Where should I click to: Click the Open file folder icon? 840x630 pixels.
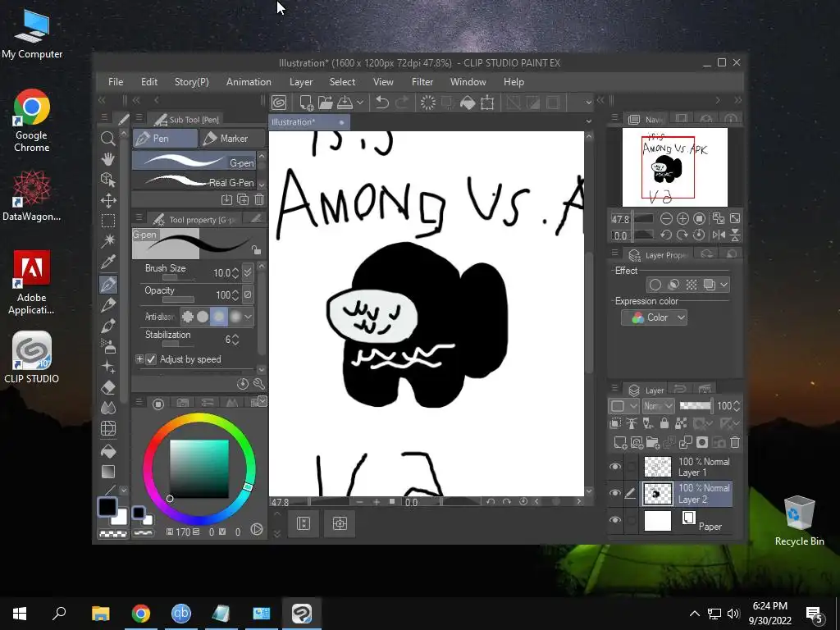pos(325,103)
